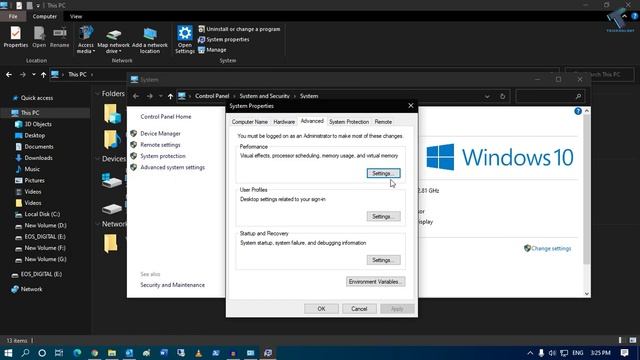Open Documents in the navigation pane
Screen dimensions: 640x360
point(39,147)
